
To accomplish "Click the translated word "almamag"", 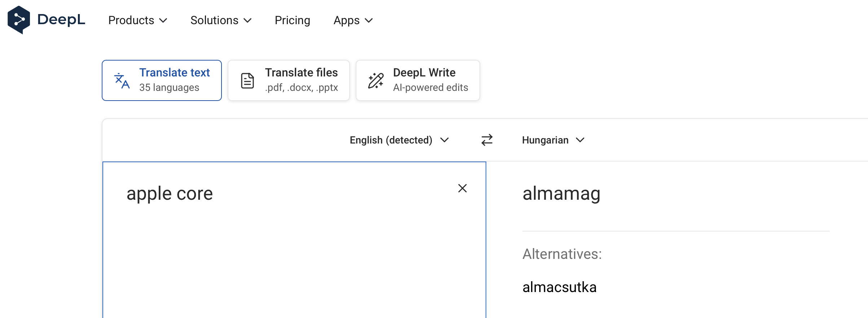I will tap(561, 194).
